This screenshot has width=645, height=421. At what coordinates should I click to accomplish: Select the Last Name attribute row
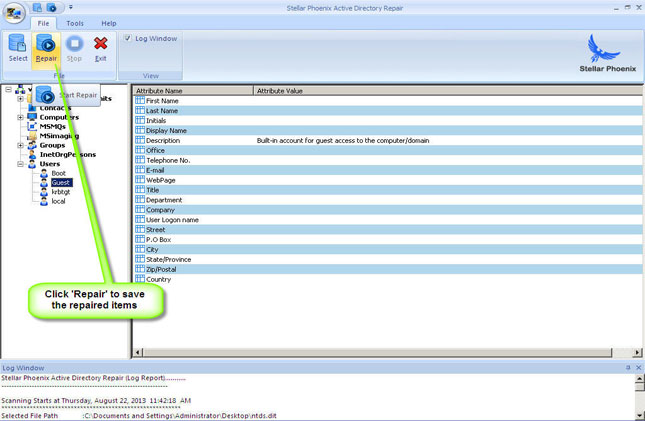pyautogui.click(x=388, y=111)
